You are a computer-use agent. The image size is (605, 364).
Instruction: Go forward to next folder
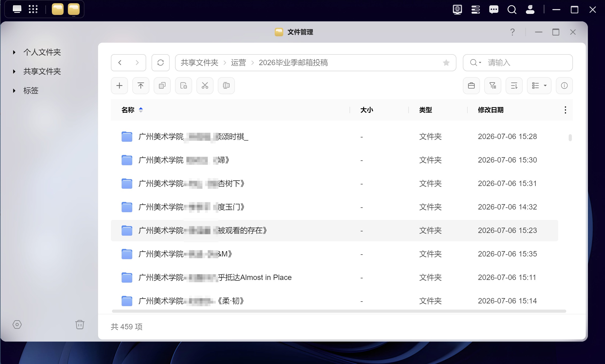[137, 63]
